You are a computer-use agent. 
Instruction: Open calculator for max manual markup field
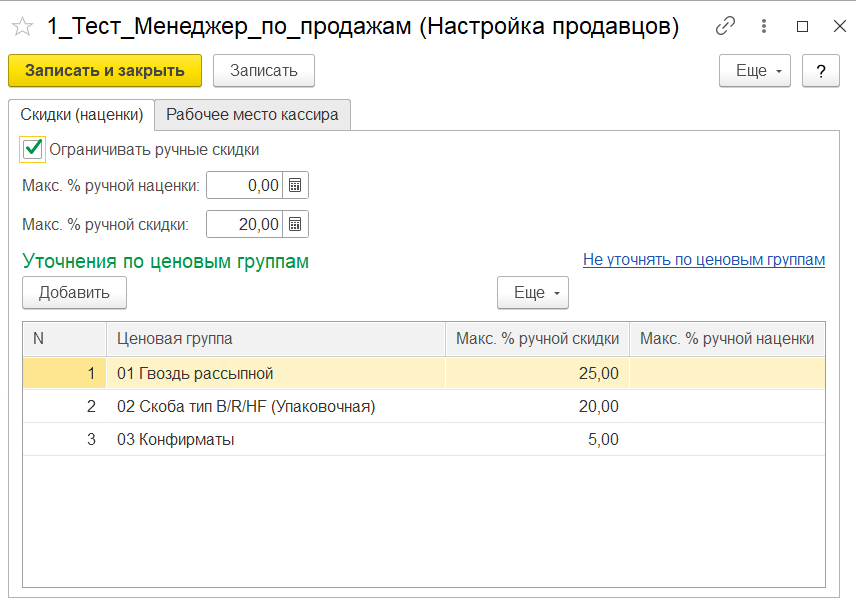click(295, 186)
